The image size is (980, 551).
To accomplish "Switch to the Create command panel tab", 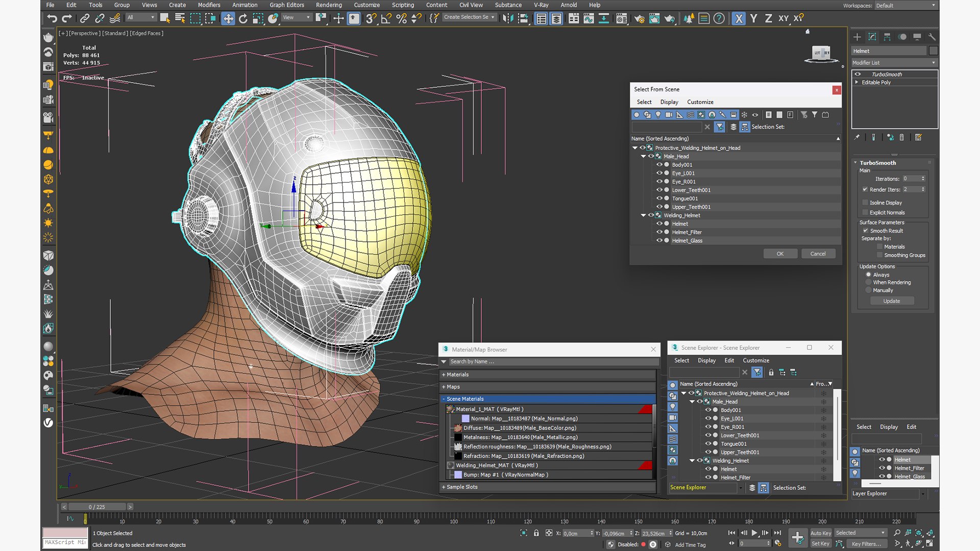I will (857, 37).
